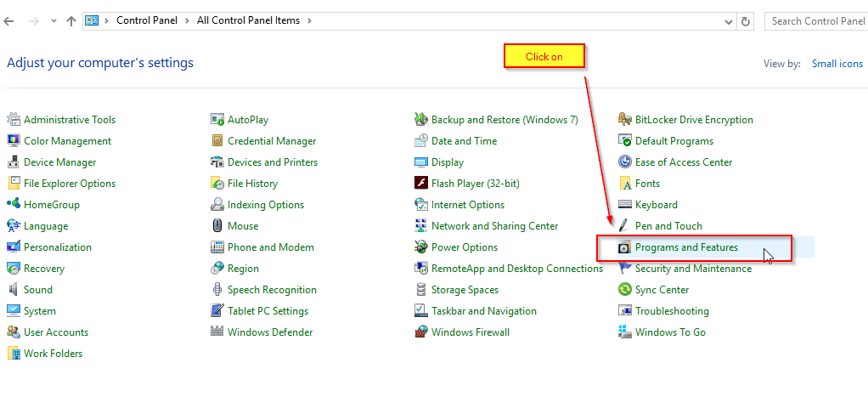This screenshot has height=397, width=868.
Task: Open the Phone and Modem icon
Action: click(x=217, y=247)
